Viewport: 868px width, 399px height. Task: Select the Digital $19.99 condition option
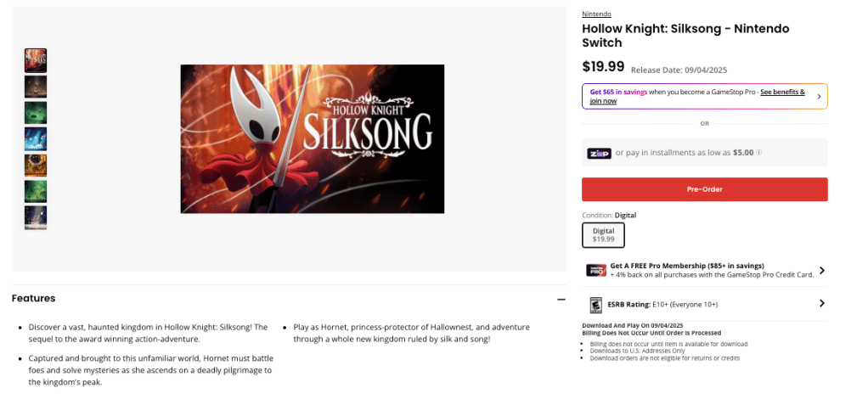coord(603,235)
